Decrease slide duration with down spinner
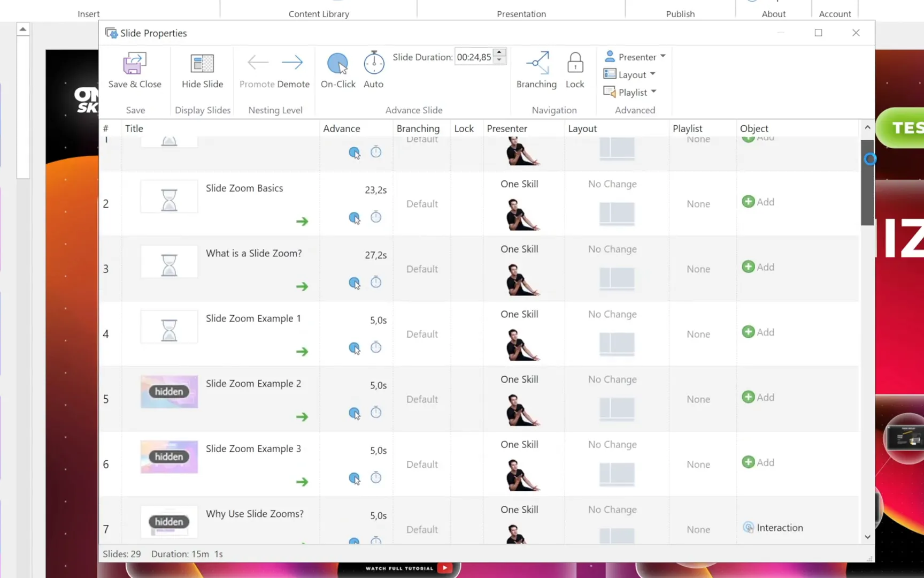The image size is (924, 578). coord(499,60)
